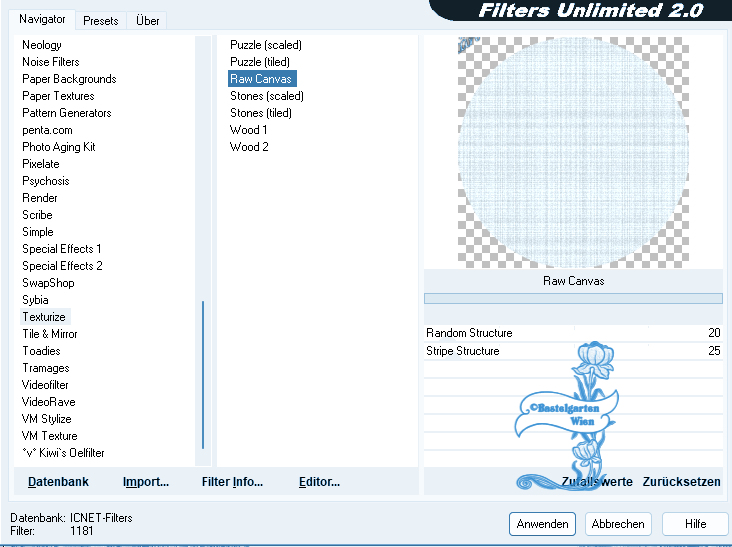
Task: Select Psychosis category
Action: tap(45, 181)
